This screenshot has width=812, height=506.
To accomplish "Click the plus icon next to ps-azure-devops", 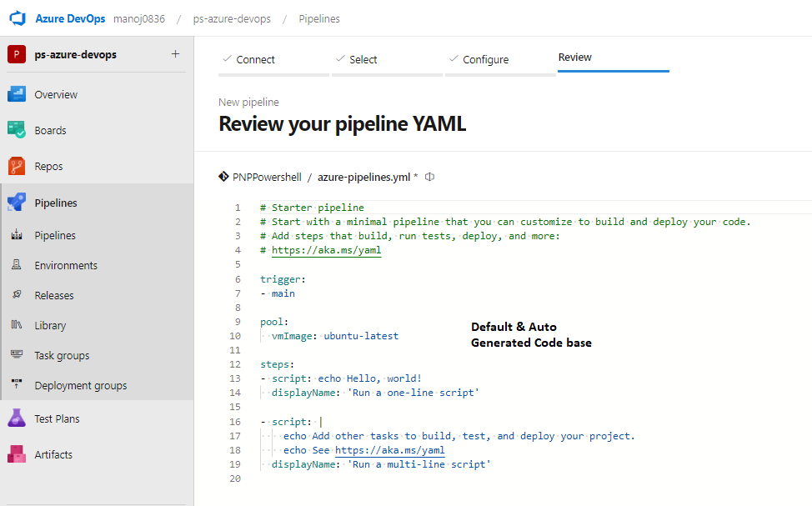I will pos(176,54).
